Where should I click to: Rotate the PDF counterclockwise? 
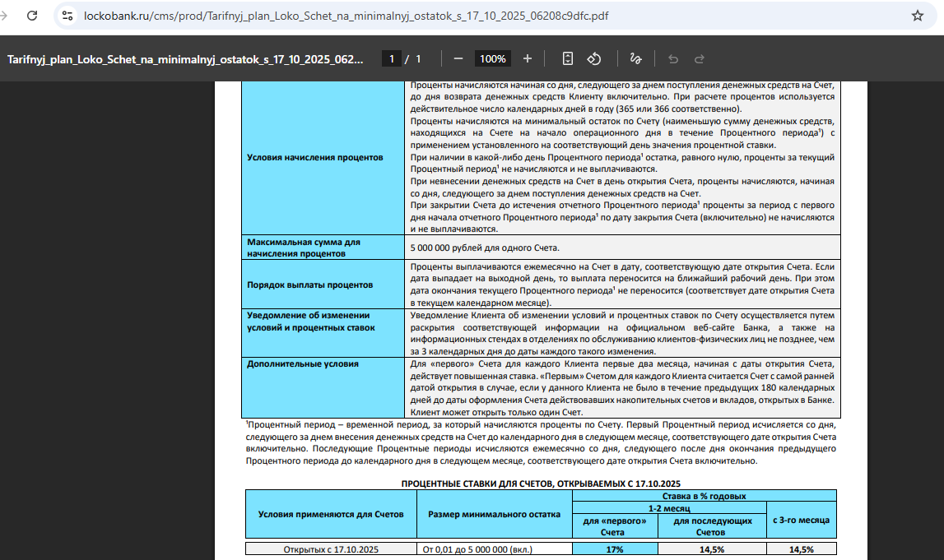(x=594, y=58)
